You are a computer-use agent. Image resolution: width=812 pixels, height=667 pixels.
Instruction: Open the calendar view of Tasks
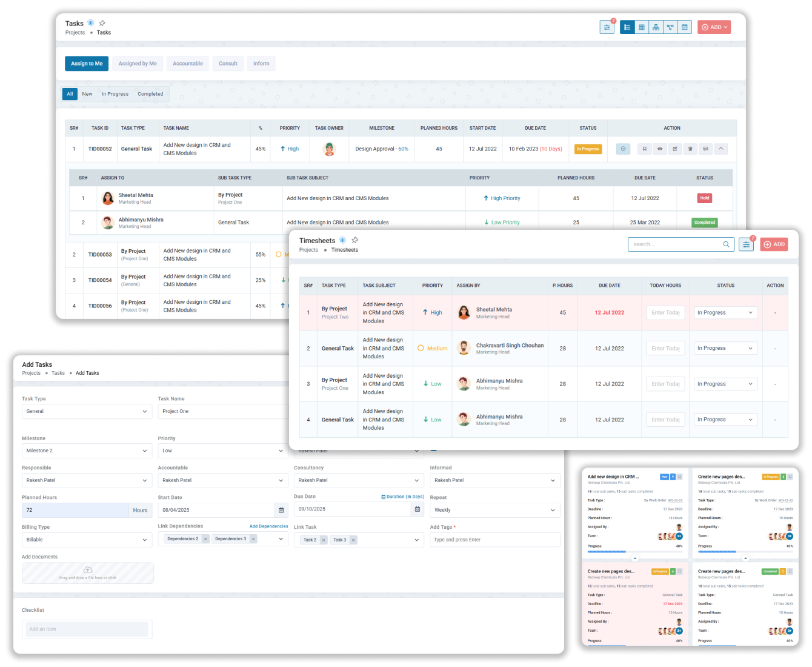685,27
